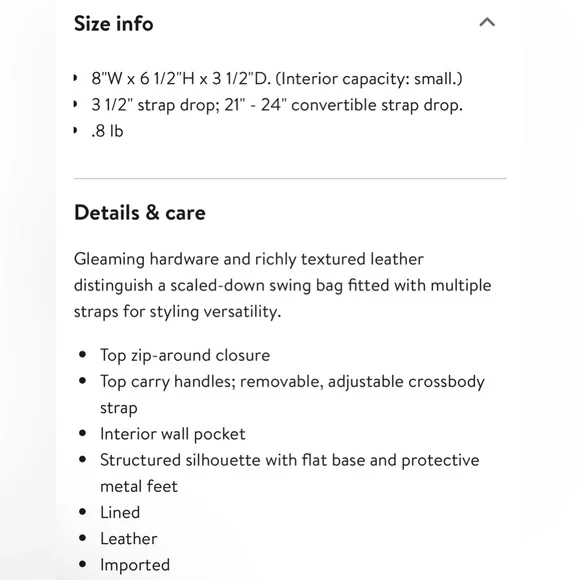Click the Size info heading

coord(114,24)
